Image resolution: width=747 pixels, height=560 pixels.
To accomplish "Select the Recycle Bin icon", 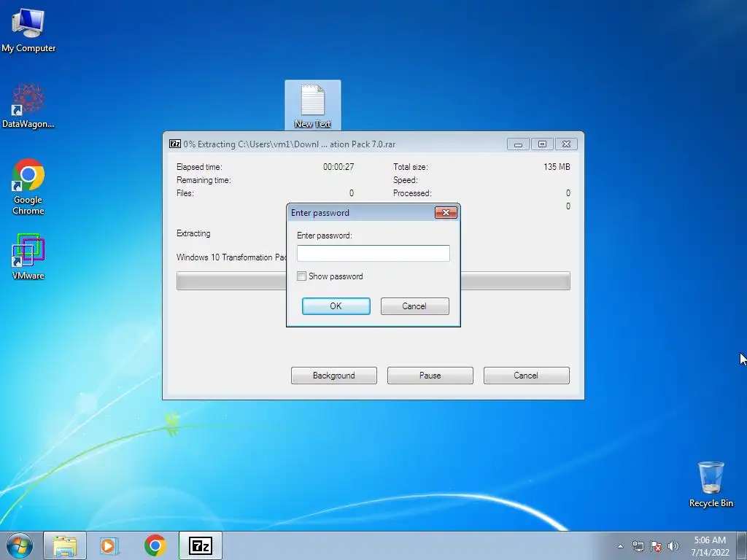I will point(711,484).
